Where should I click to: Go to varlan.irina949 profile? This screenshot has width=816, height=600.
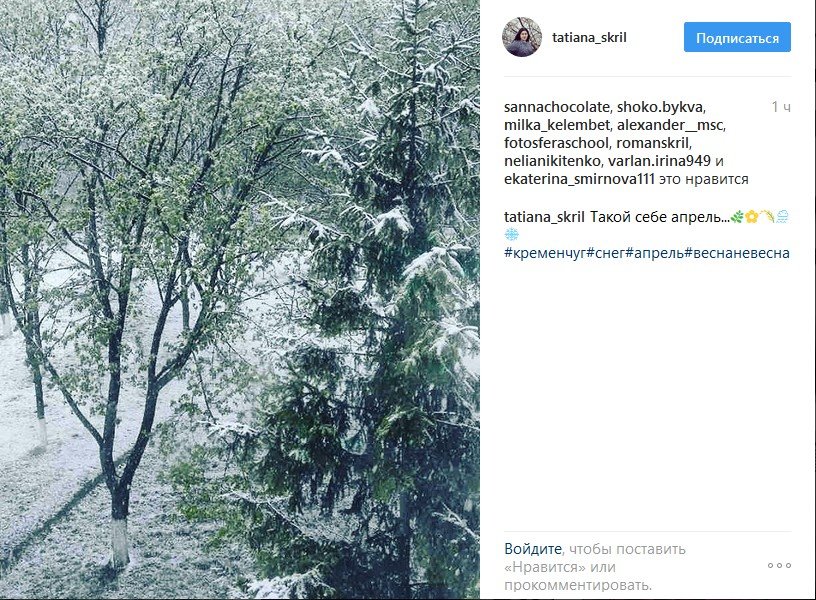(x=659, y=161)
